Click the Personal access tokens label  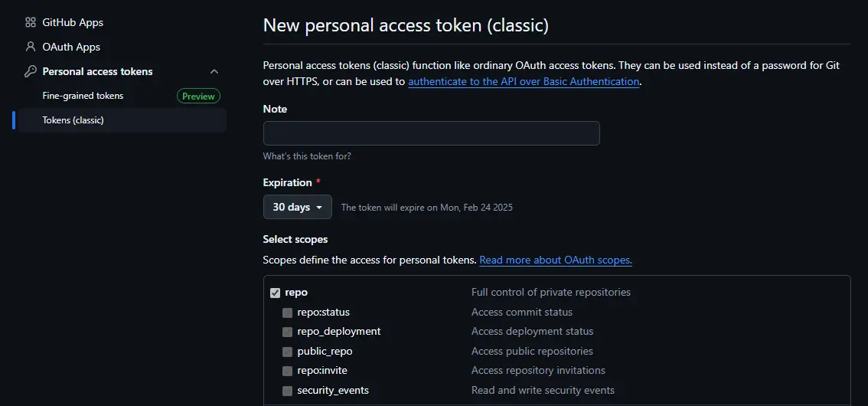[x=97, y=71]
